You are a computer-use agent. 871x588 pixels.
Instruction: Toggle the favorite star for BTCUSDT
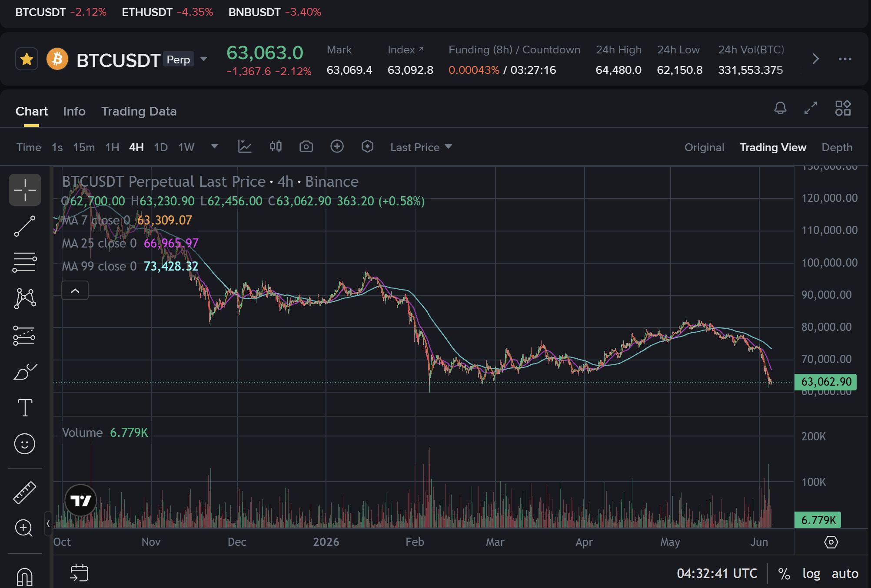click(27, 59)
